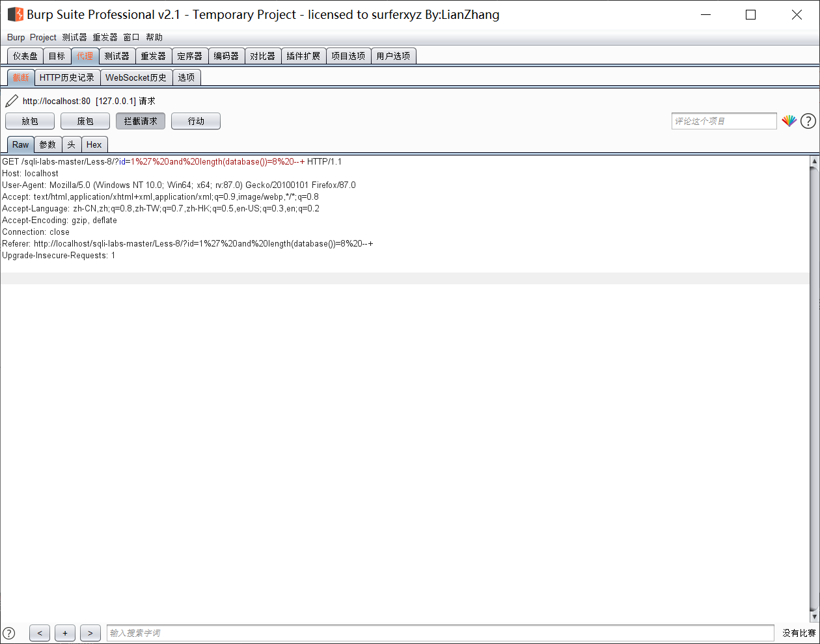Switch to the 定序器 tab

click(190, 56)
